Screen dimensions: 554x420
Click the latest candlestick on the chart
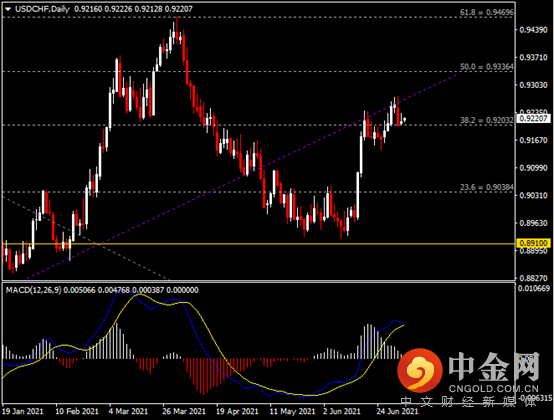point(404,119)
